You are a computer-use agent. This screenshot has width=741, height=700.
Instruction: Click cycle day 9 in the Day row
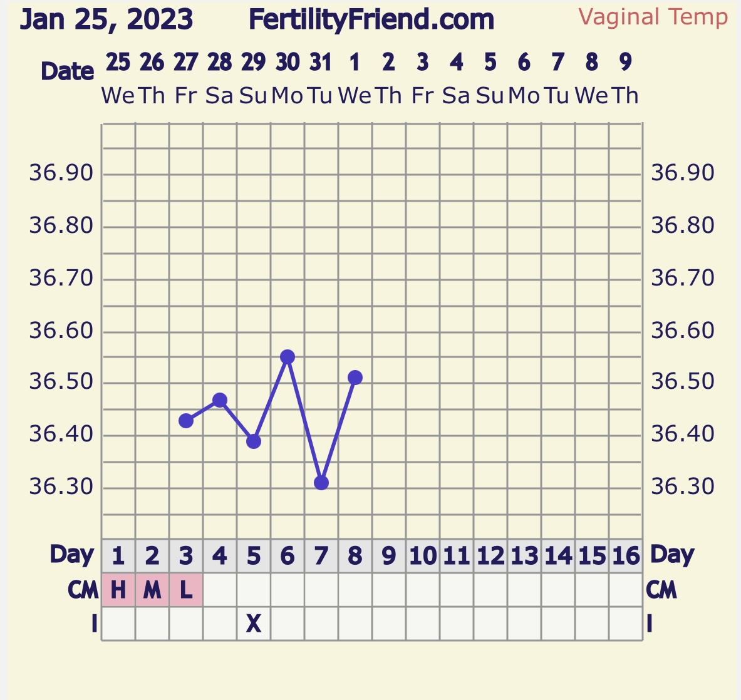[x=389, y=556]
